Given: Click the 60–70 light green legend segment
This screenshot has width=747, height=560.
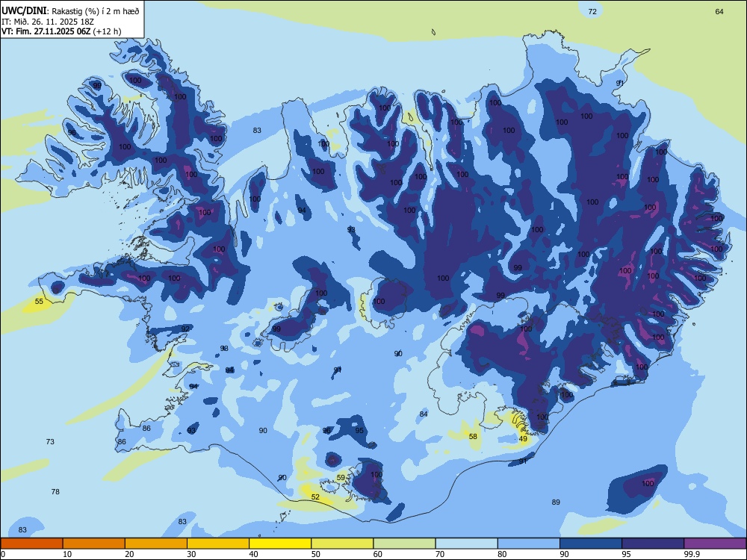Looking at the screenshot, I should 404,544.
